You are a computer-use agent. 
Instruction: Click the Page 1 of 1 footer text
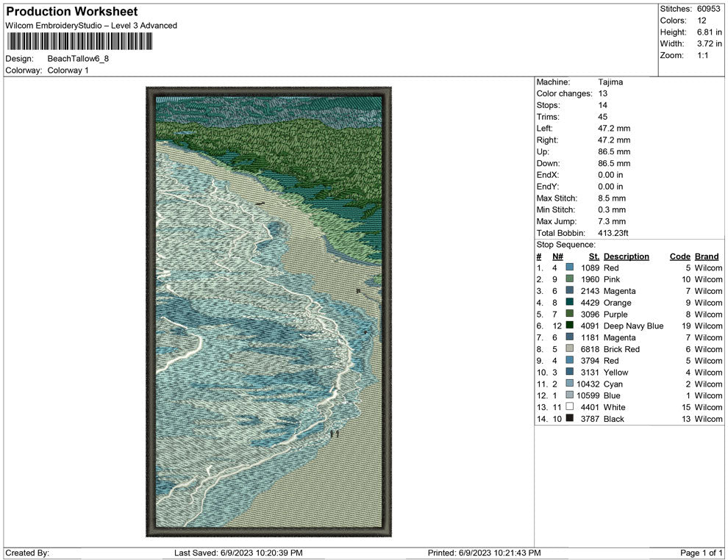pos(701,553)
